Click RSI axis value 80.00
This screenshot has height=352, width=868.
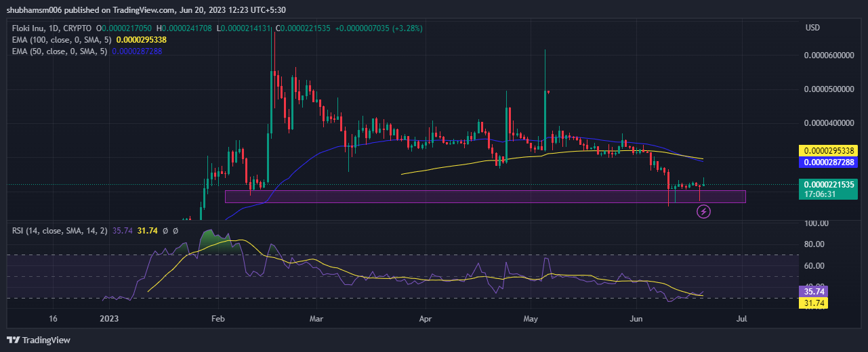pos(815,244)
